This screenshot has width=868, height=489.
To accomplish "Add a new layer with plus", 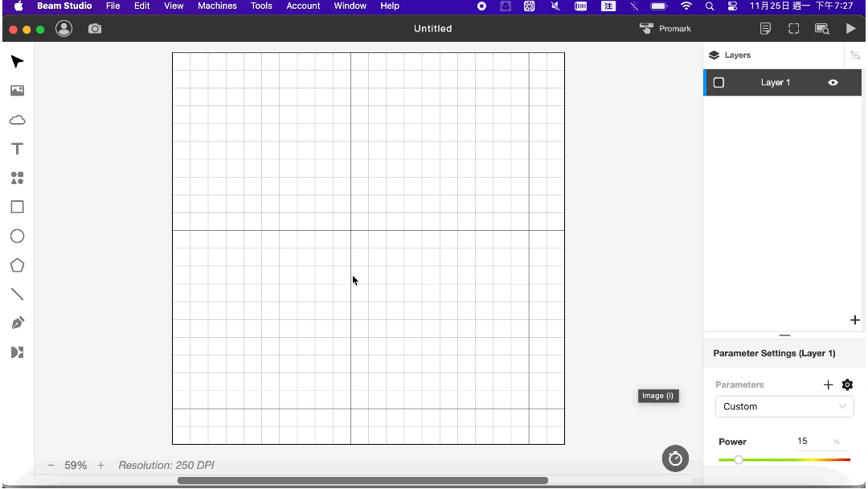I will click(854, 320).
